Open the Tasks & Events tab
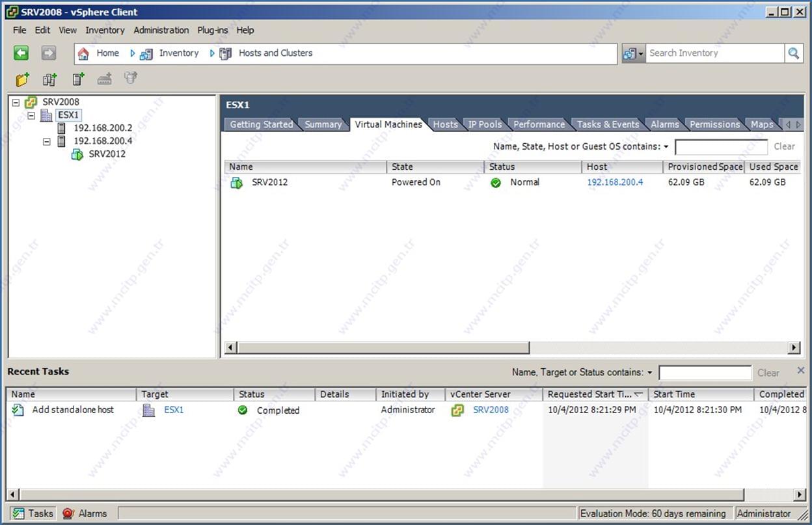This screenshot has width=812, height=525. pos(608,124)
